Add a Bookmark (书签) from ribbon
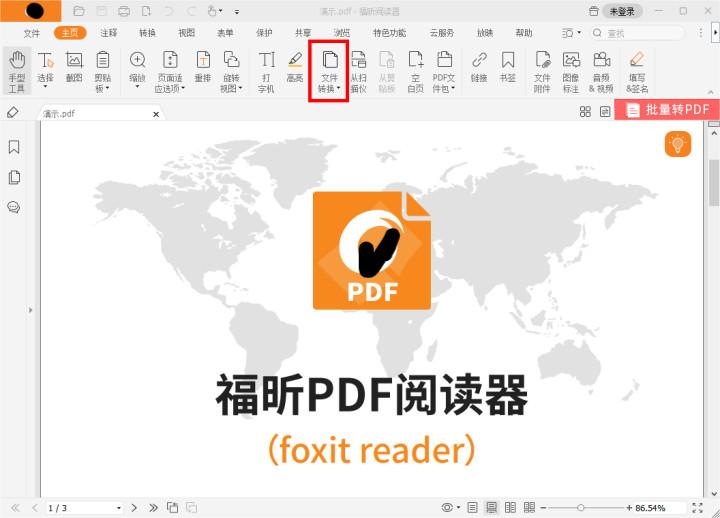 pos(507,68)
